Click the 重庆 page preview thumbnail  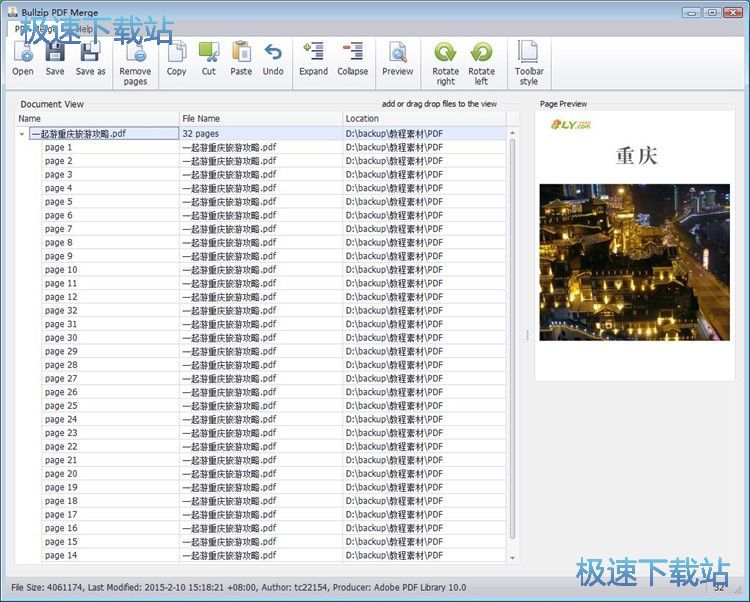(x=634, y=240)
